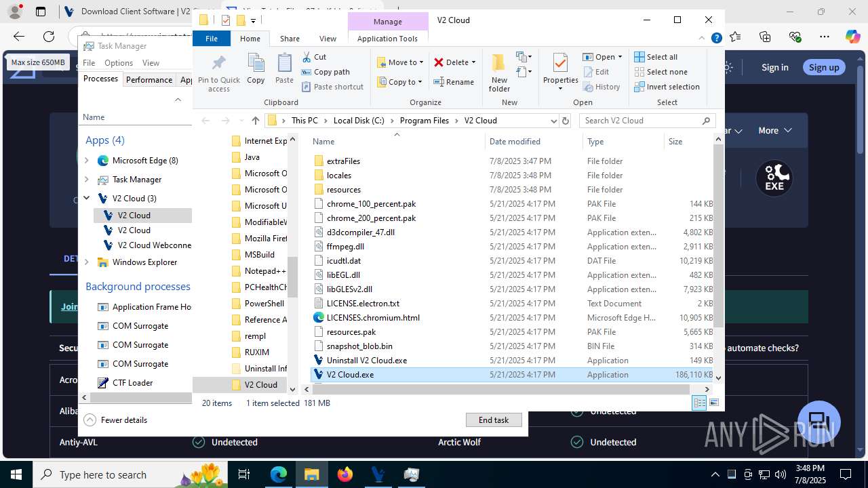Select Uninstall V2 Cloud.exe file

pyautogui.click(x=367, y=361)
